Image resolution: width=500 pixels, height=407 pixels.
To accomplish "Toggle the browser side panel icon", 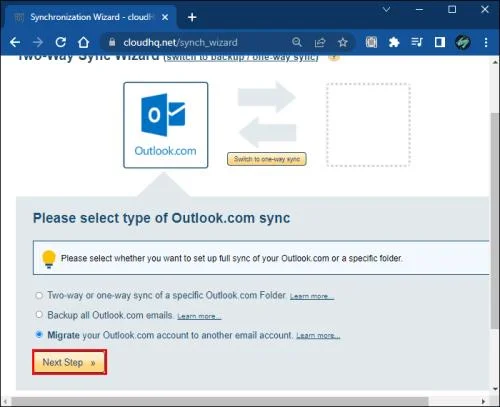I will (x=440, y=42).
